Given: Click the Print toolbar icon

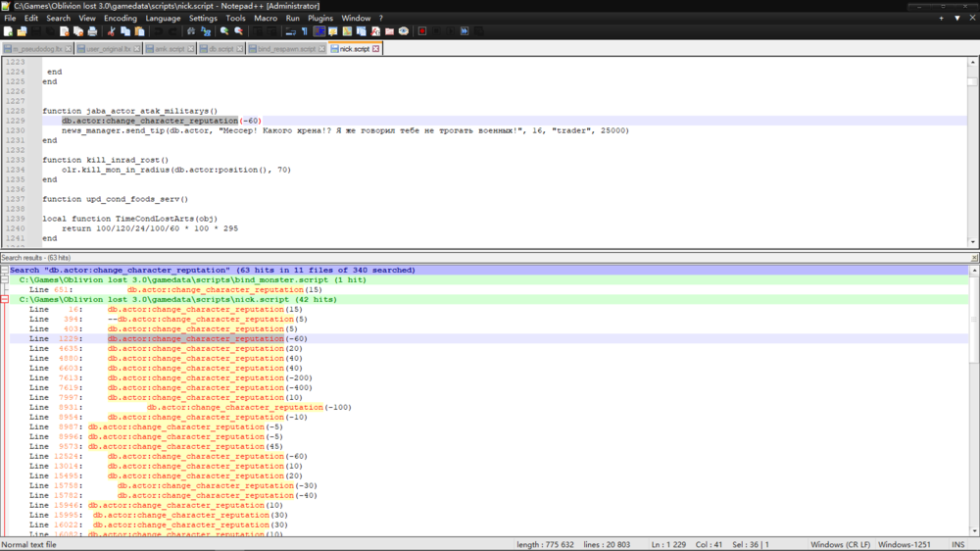Looking at the screenshot, I should tap(91, 31).
